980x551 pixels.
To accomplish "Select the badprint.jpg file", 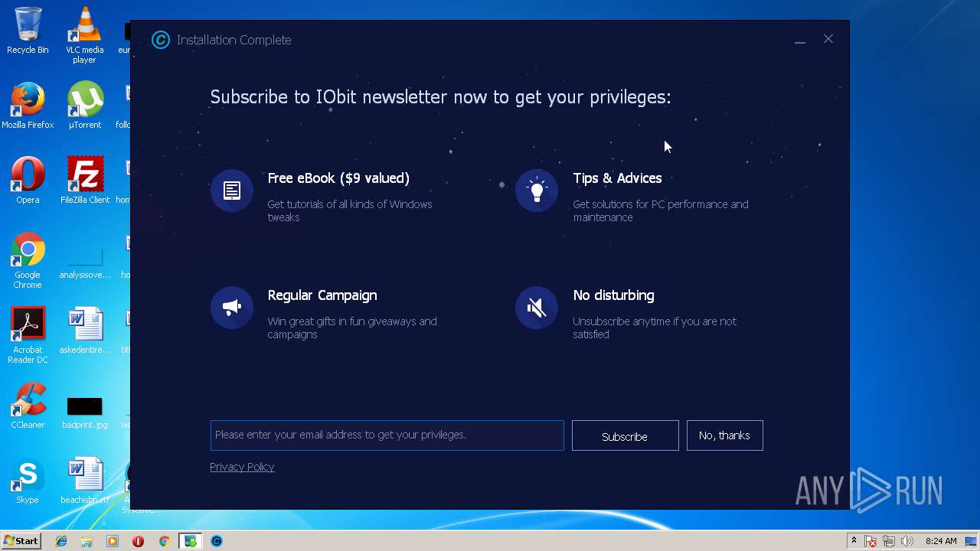I will (84, 413).
